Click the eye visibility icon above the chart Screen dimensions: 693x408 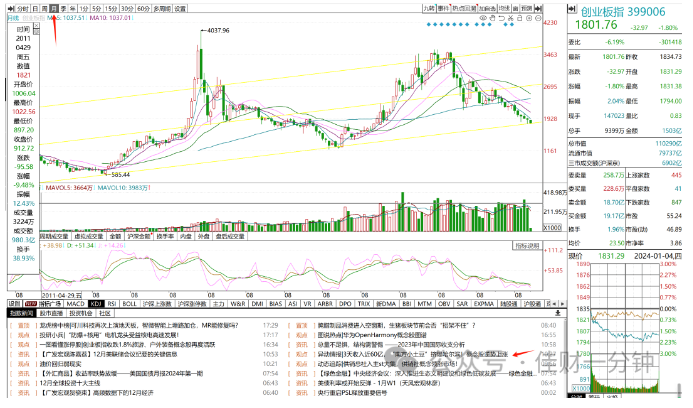483,18
